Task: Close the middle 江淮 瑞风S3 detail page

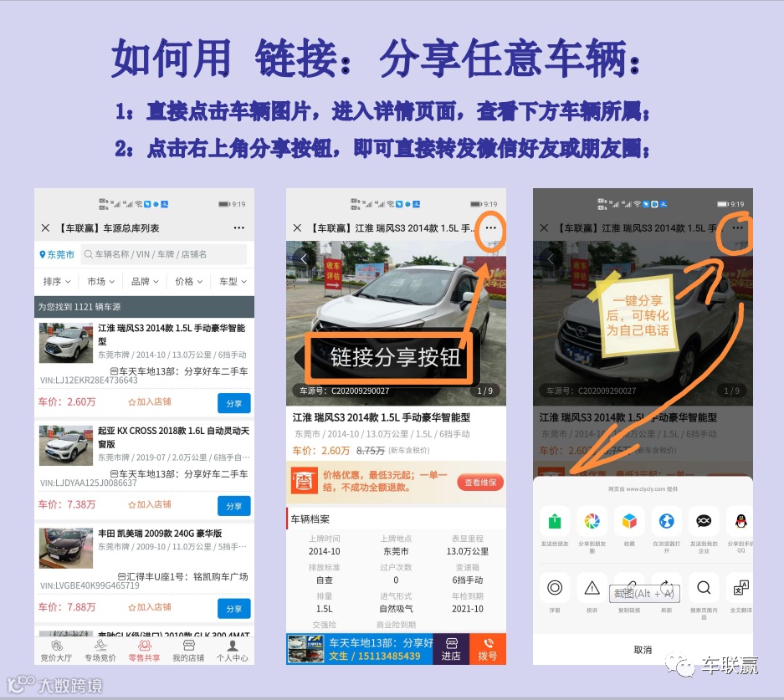Action: tap(298, 227)
